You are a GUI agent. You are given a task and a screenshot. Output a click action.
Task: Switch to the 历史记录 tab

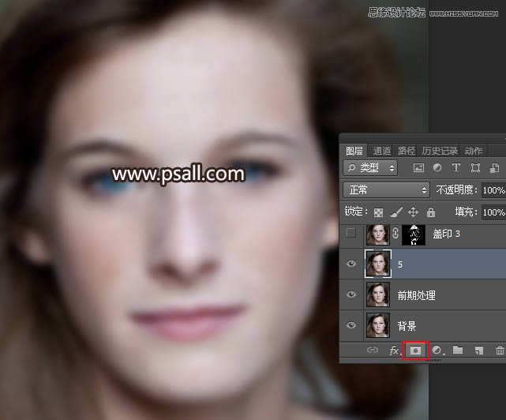(x=440, y=151)
